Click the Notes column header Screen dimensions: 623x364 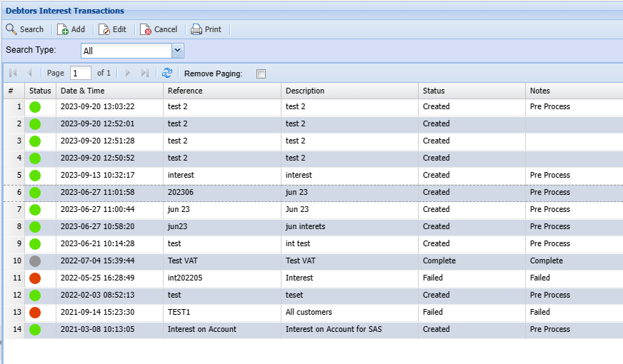point(572,91)
